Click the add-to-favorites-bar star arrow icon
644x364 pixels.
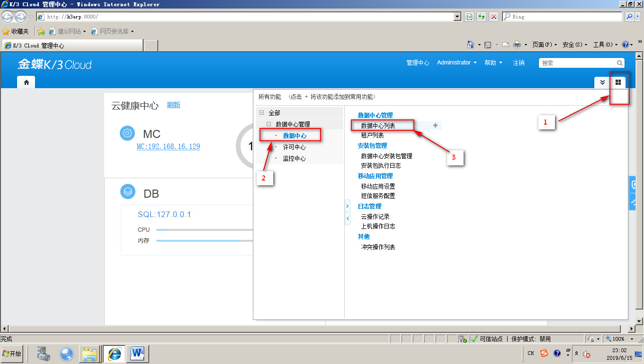[x=41, y=31]
